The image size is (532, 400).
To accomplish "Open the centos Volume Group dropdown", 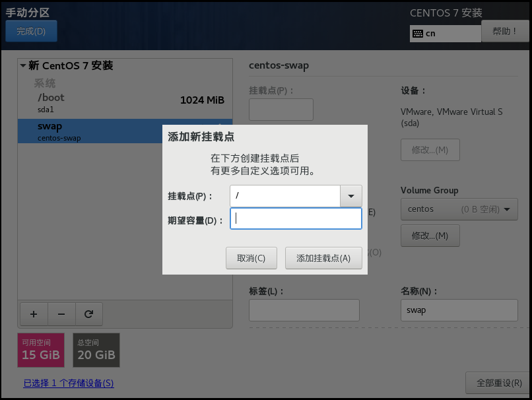I will [x=459, y=209].
